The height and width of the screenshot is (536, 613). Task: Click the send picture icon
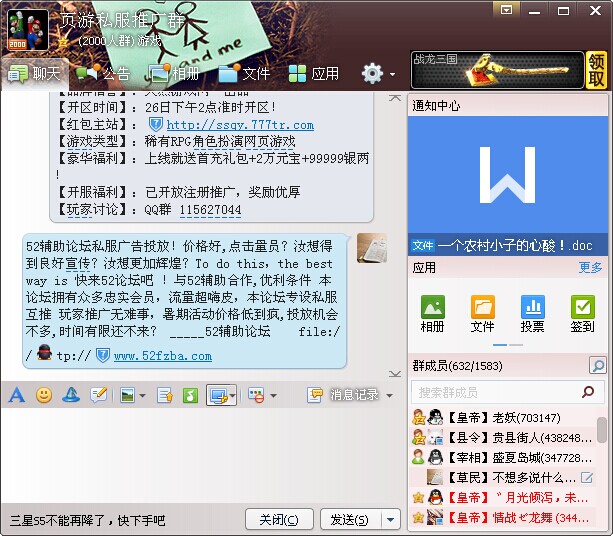(x=127, y=395)
